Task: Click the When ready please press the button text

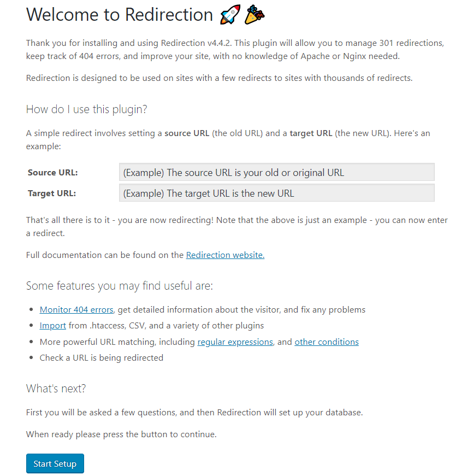Action: point(121,434)
